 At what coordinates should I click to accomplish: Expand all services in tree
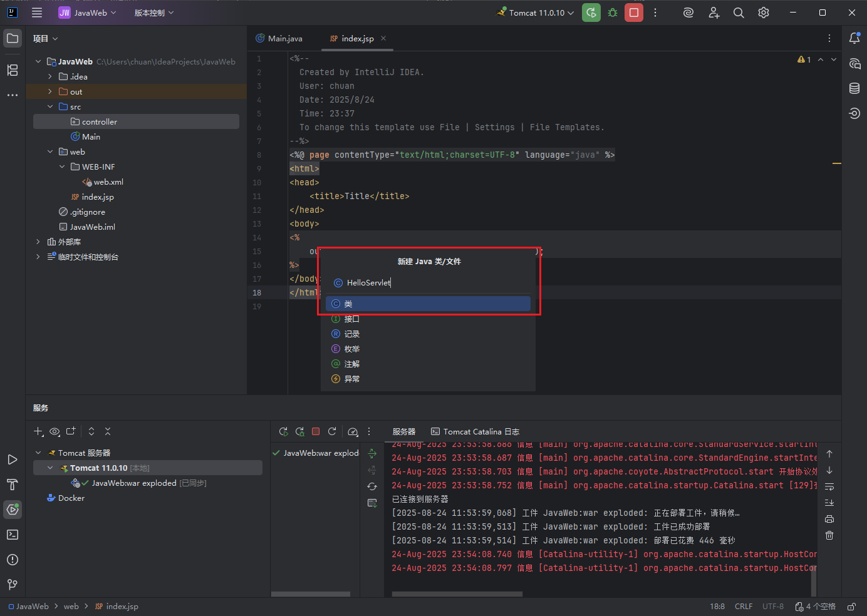click(x=91, y=431)
